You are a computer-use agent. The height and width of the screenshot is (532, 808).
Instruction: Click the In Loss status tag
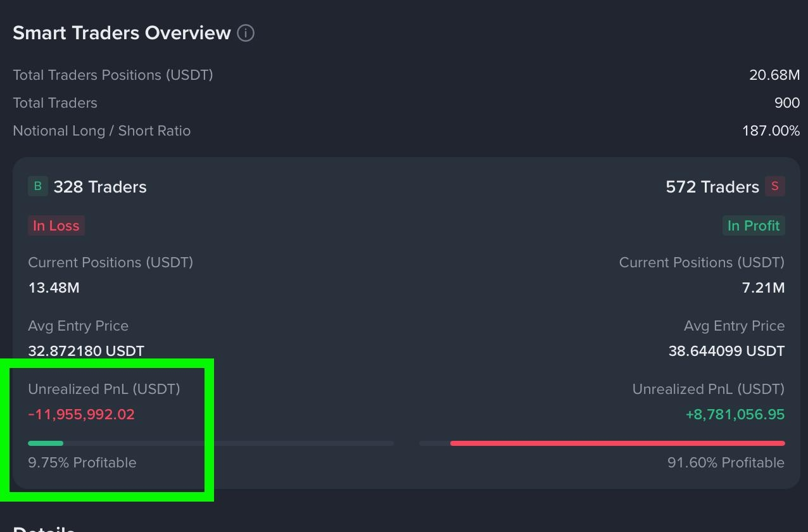56,225
